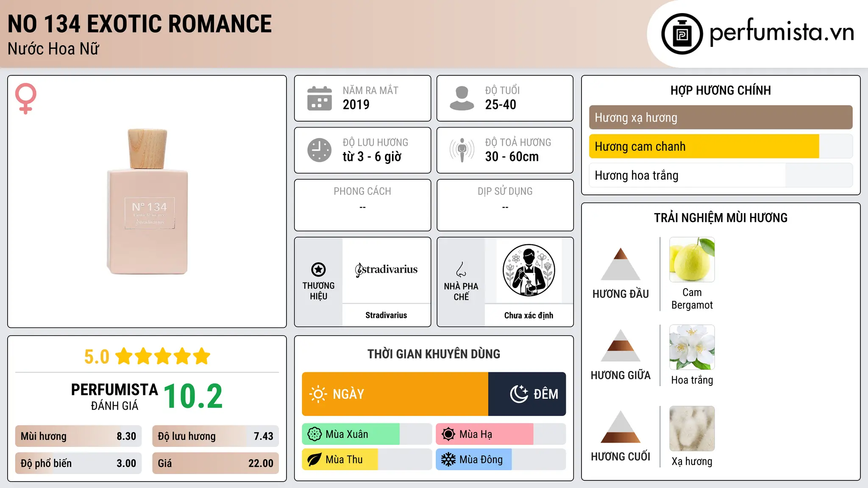The image size is (868, 488).
Task: Click the summer sun icon
Action: (448, 434)
